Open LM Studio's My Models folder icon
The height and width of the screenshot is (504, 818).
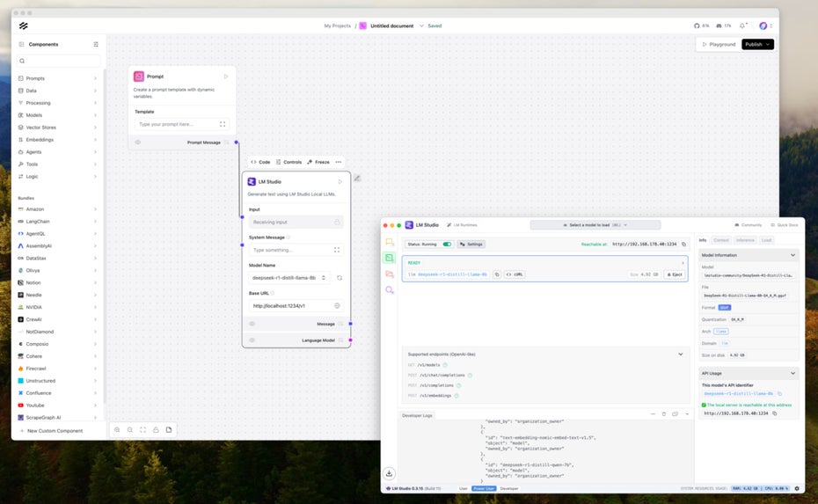click(389, 274)
